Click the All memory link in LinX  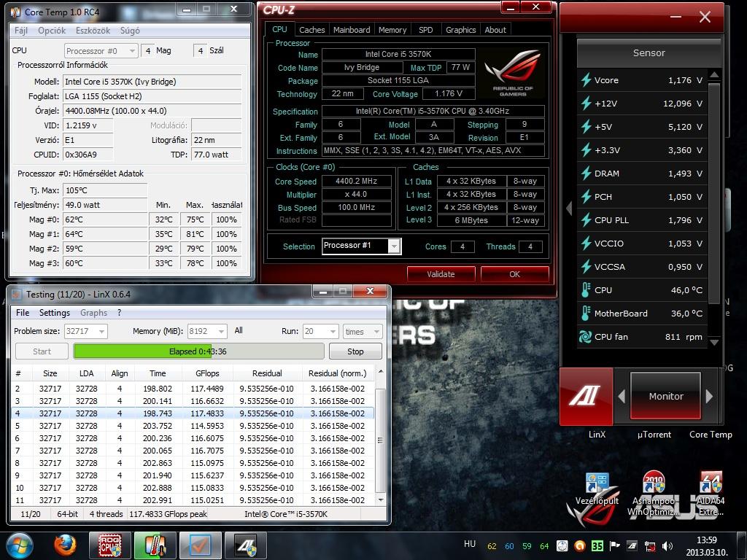(x=239, y=330)
